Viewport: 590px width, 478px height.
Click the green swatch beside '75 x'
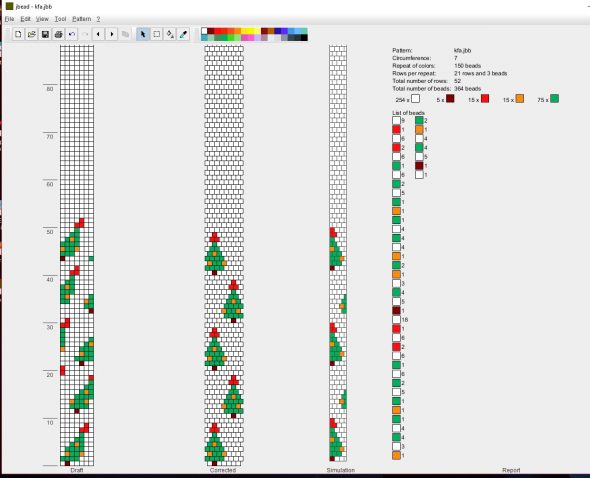click(554, 99)
